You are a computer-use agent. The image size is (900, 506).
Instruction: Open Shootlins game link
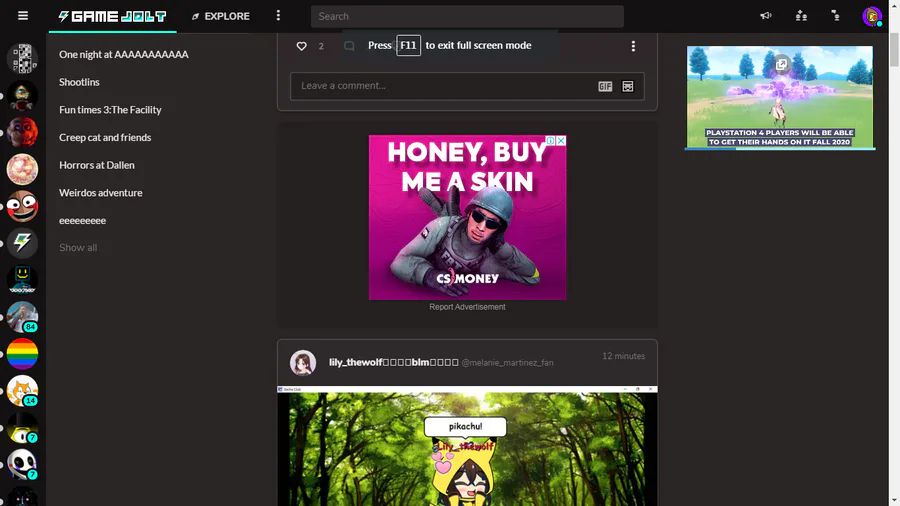79,82
